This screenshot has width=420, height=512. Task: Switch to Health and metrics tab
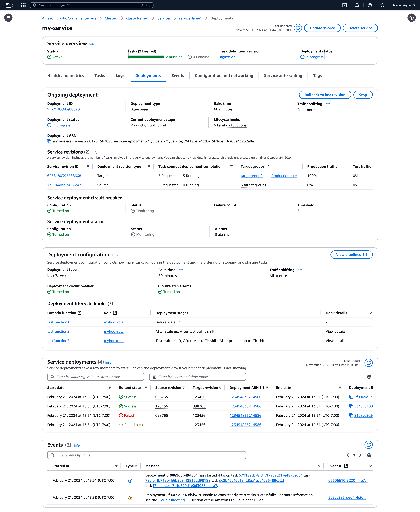click(66, 76)
